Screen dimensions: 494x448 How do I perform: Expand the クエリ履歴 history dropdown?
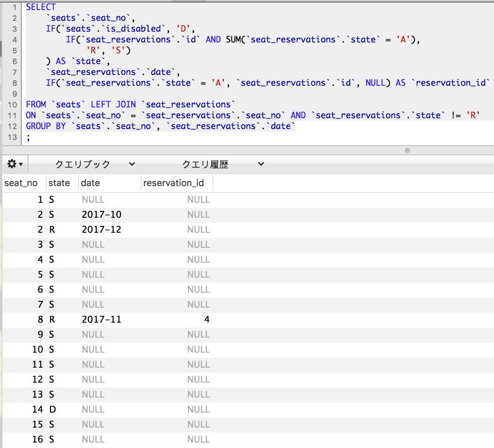pos(223,164)
